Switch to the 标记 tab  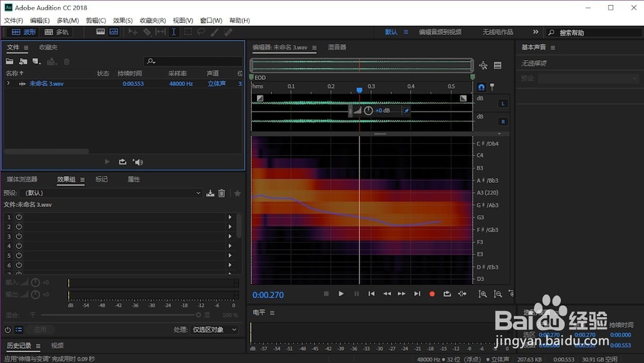(102, 179)
